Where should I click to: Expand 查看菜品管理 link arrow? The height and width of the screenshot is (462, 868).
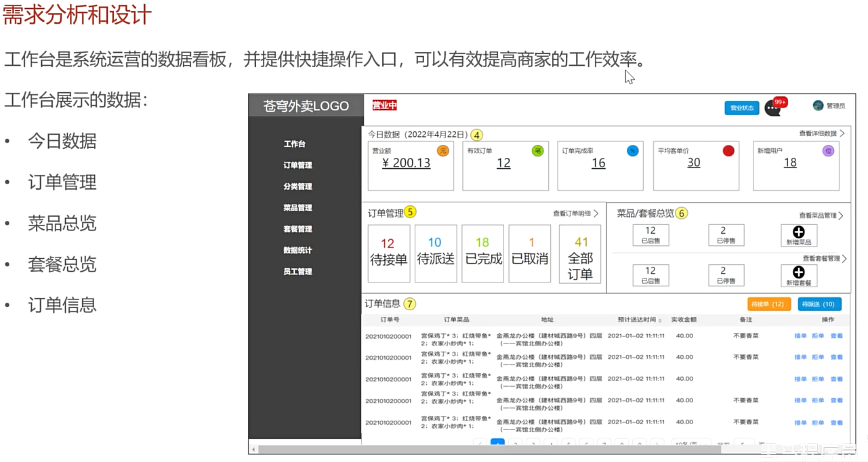(841, 215)
